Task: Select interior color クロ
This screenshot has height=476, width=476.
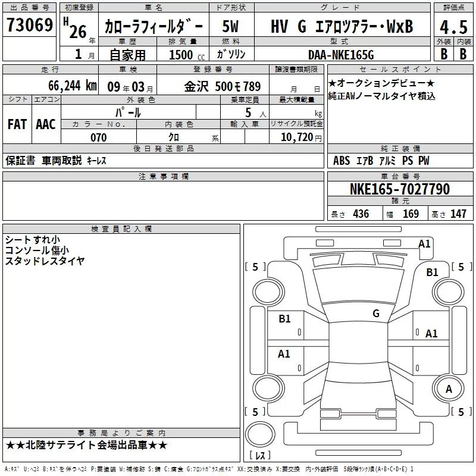Action: (x=174, y=137)
